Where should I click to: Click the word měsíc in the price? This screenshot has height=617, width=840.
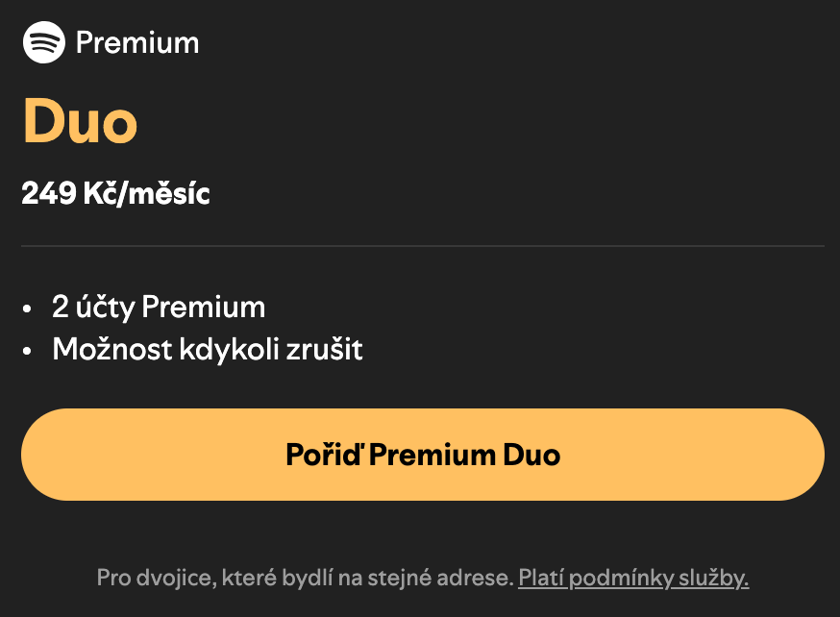(x=174, y=194)
